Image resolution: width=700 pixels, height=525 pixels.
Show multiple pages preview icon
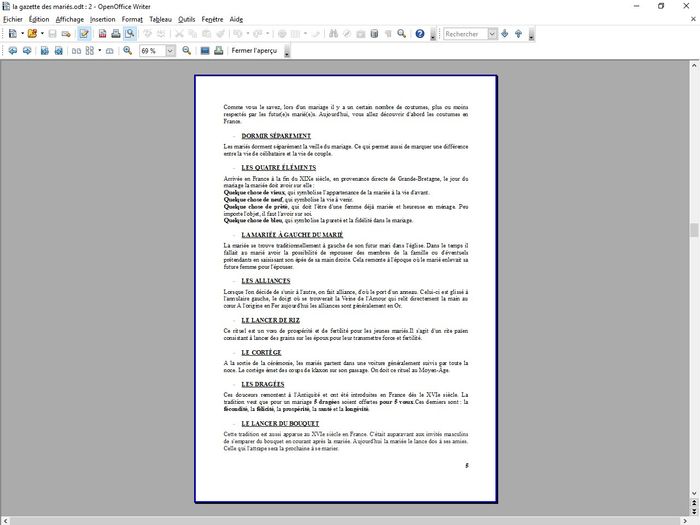[x=90, y=50]
